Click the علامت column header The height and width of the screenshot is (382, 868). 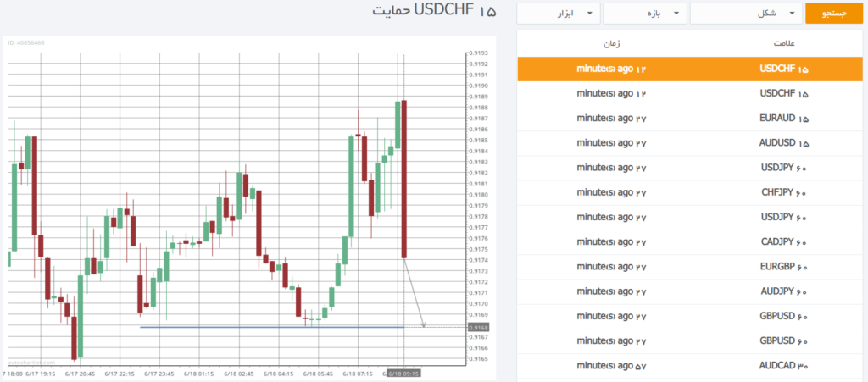(x=784, y=43)
